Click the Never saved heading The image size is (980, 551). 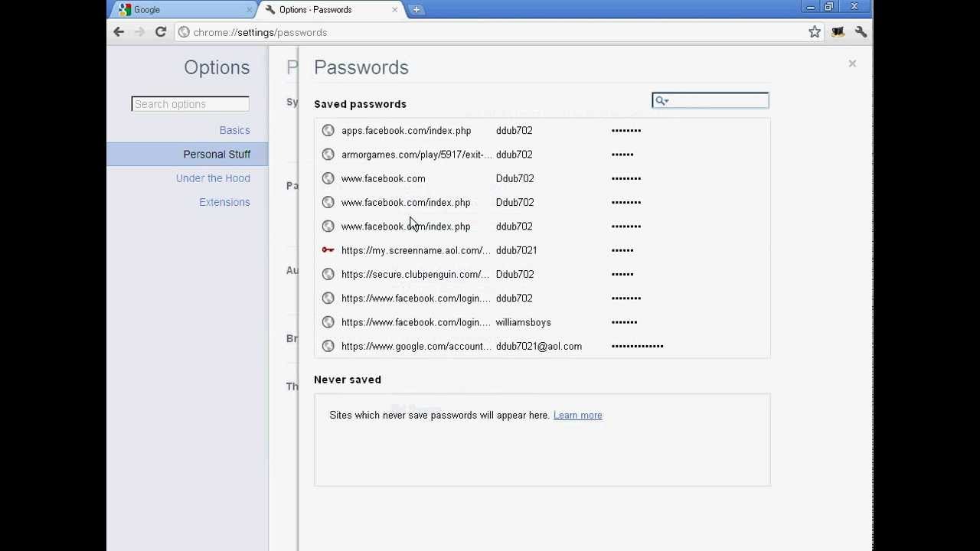348,380
